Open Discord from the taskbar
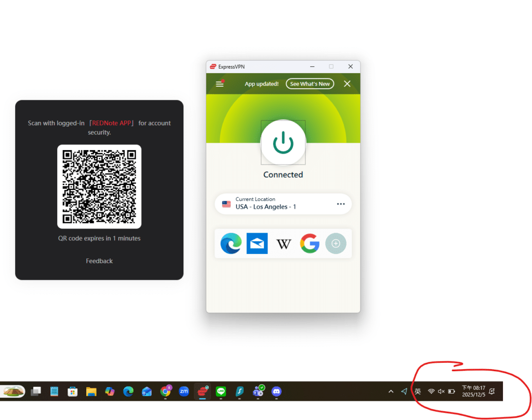The width and height of the screenshot is (532, 420). [276, 391]
